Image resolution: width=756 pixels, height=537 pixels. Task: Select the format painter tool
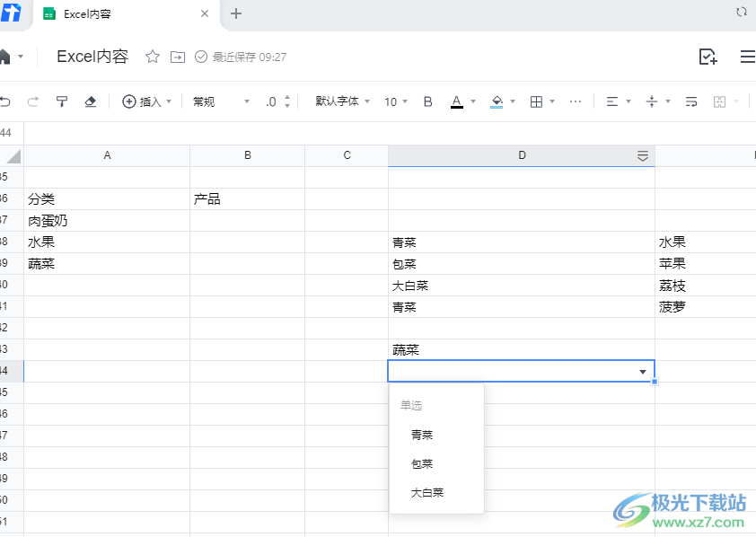click(62, 101)
